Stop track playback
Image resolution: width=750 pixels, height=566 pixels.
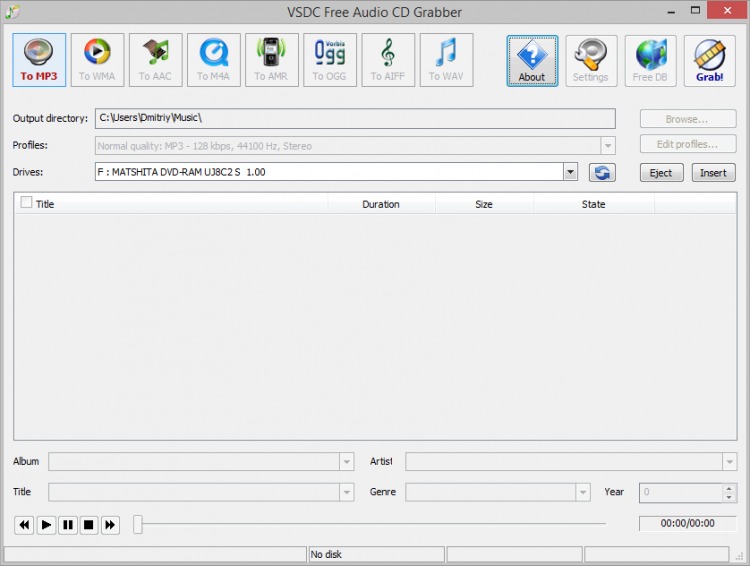[88, 525]
